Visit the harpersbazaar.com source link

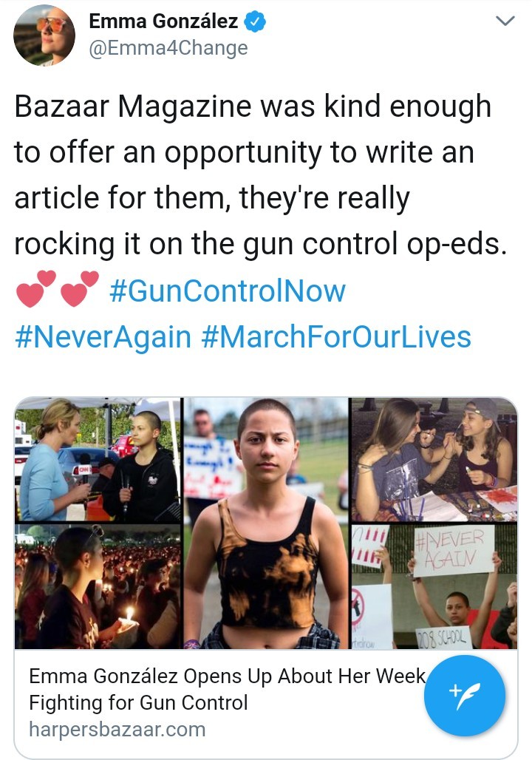[117, 729]
